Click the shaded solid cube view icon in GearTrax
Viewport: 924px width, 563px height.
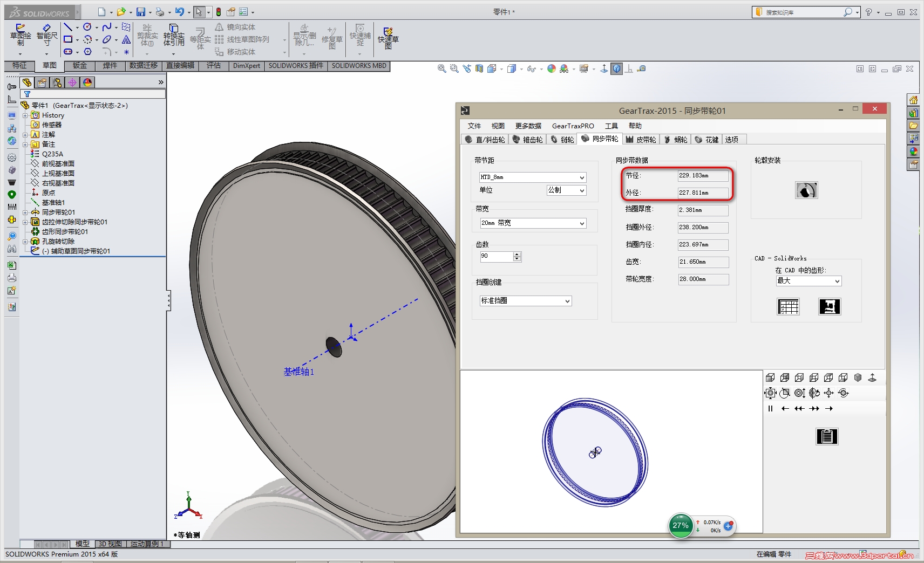click(x=858, y=377)
